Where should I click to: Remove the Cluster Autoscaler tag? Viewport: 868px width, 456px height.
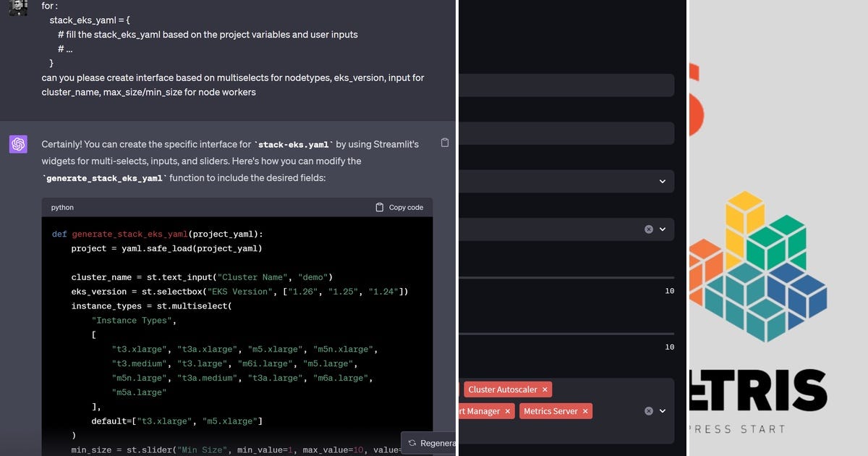(545, 389)
